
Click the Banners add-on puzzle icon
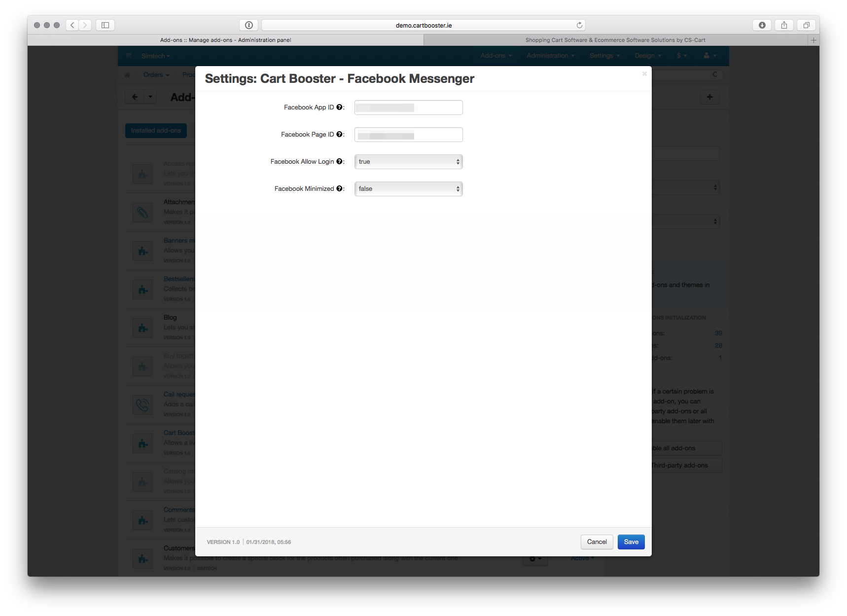(x=142, y=251)
